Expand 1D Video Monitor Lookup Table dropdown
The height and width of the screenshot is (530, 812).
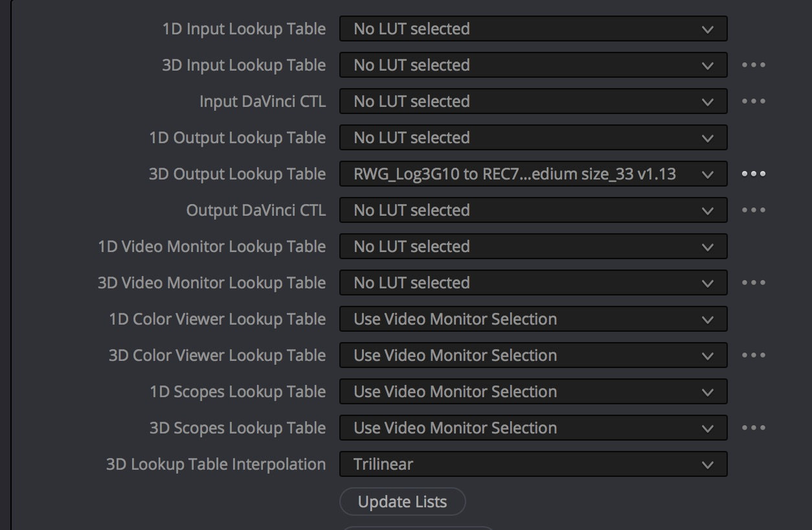pyautogui.click(x=533, y=247)
